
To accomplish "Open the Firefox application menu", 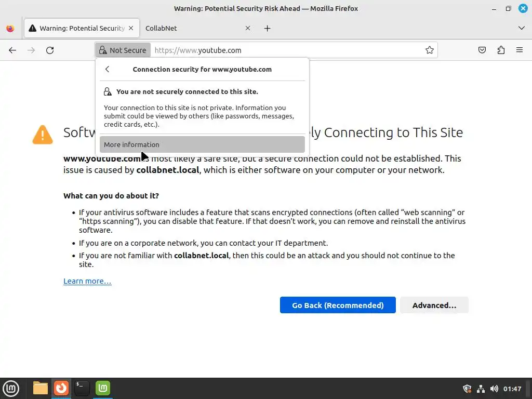I will tap(520, 50).
